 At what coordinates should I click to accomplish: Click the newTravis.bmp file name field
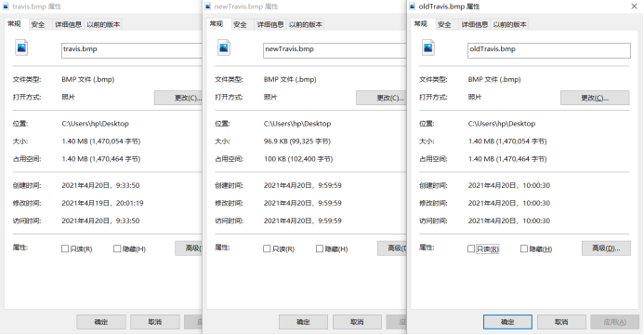tap(335, 50)
